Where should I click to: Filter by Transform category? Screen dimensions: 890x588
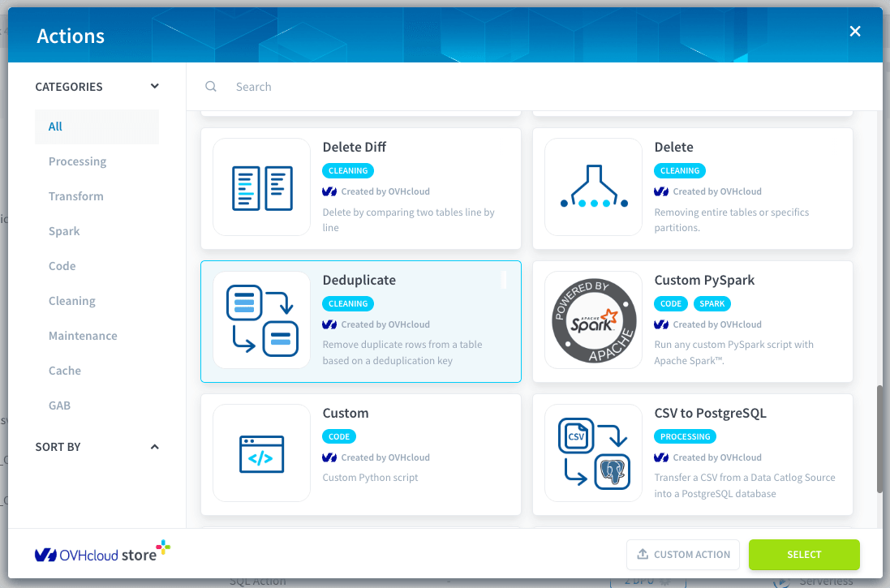[x=76, y=195]
